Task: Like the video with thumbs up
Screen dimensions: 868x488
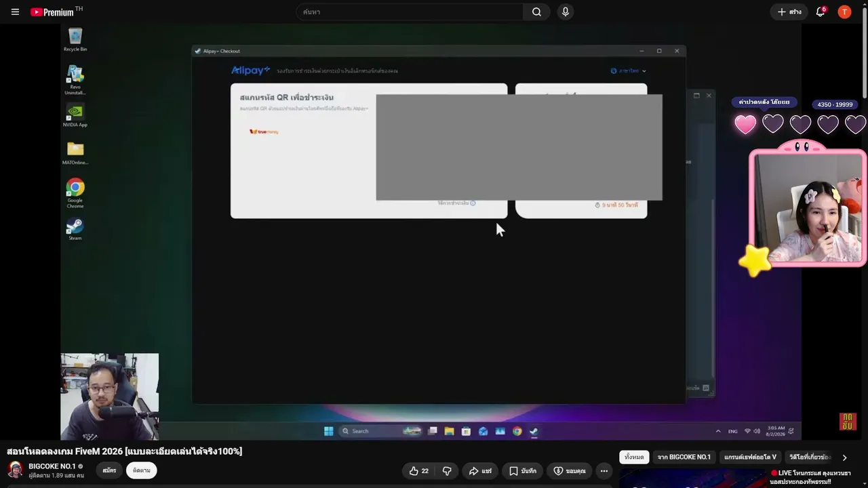Action: 419,471
